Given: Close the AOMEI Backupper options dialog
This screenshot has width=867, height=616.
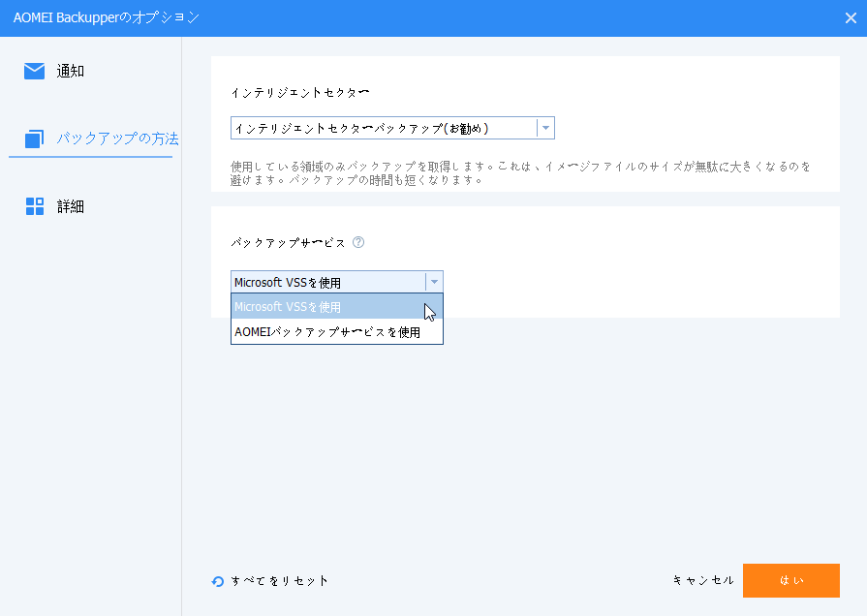Looking at the screenshot, I should tap(850, 17).
